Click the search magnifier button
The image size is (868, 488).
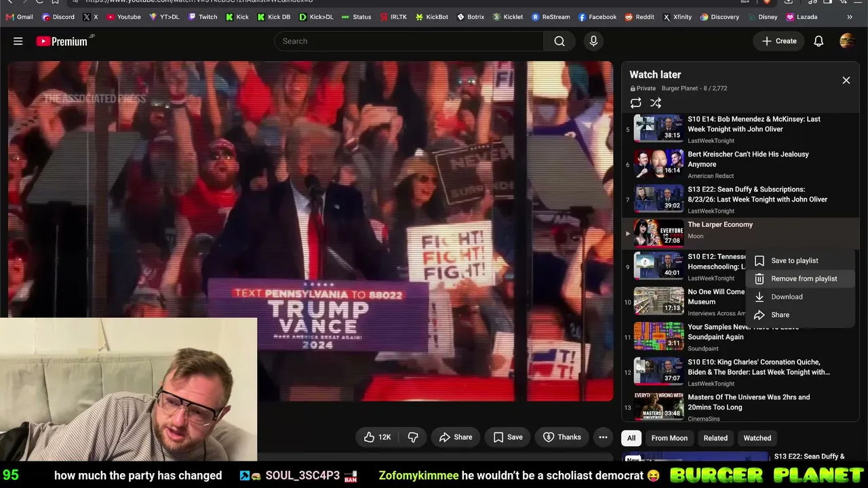pyautogui.click(x=559, y=41)
